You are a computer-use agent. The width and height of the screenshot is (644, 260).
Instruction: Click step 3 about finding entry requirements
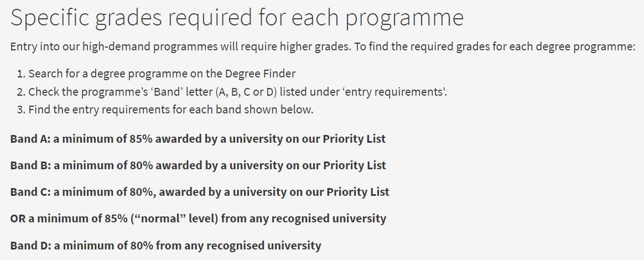(x=165, y=110)
